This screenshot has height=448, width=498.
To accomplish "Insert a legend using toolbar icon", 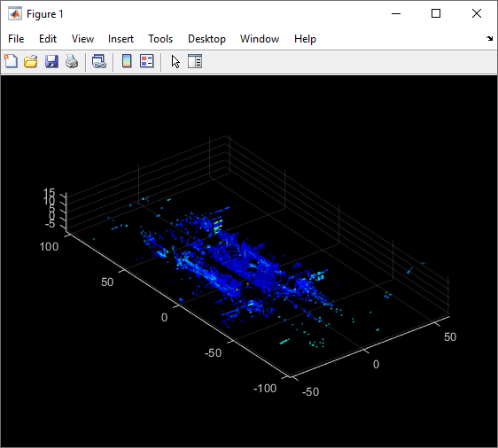I will [147, 61].
